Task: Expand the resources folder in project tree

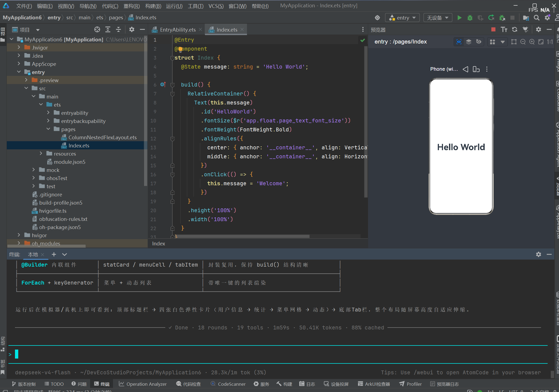Action: pyautogui.click(x=41, y=153)
